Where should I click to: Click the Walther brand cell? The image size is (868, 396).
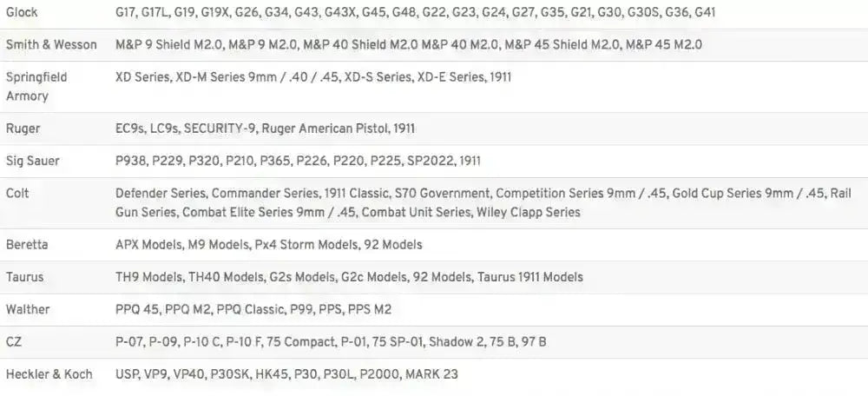28,309
